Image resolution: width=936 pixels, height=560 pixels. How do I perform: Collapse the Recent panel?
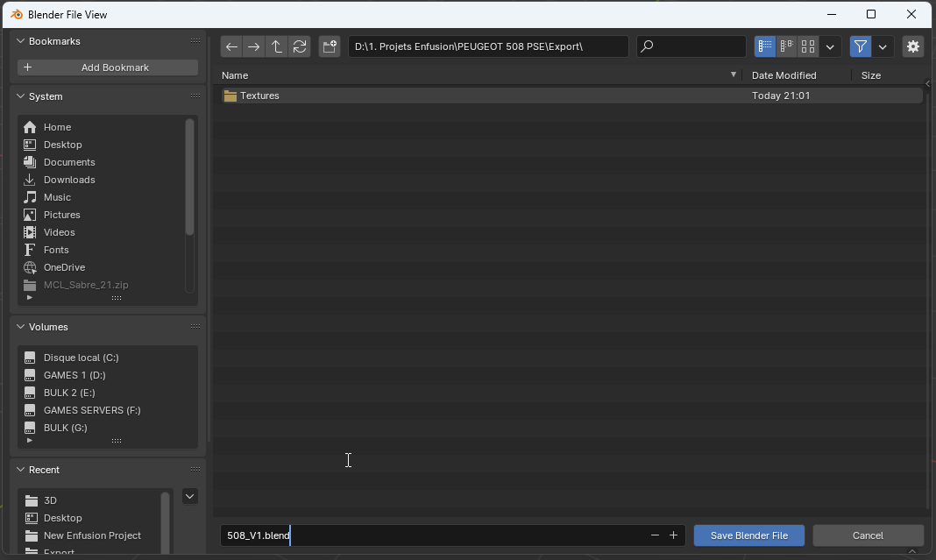coord(20,470)
